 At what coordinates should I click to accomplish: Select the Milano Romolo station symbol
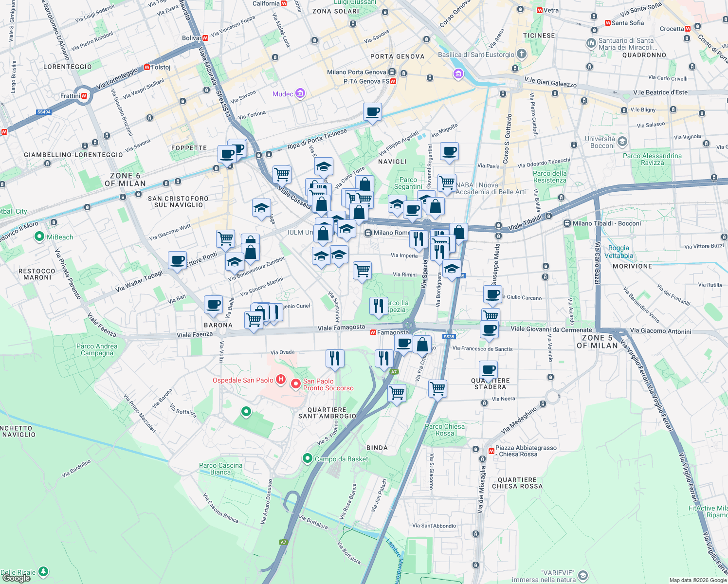coord(369,233)
